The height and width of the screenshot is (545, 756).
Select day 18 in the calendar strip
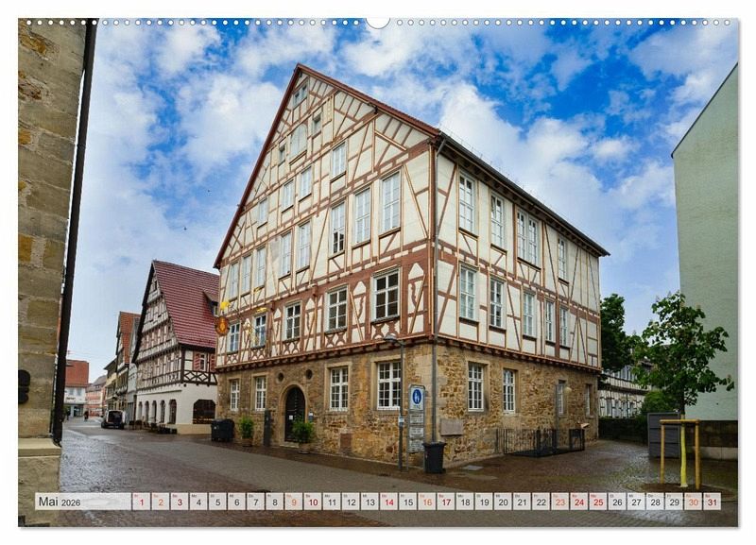(x=465, y=502)
